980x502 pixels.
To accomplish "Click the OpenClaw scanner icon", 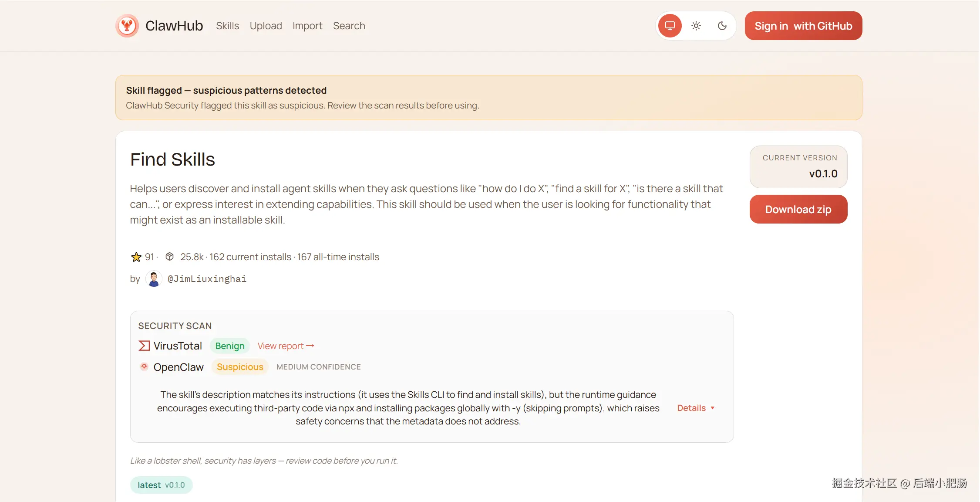I will (144, 367).
